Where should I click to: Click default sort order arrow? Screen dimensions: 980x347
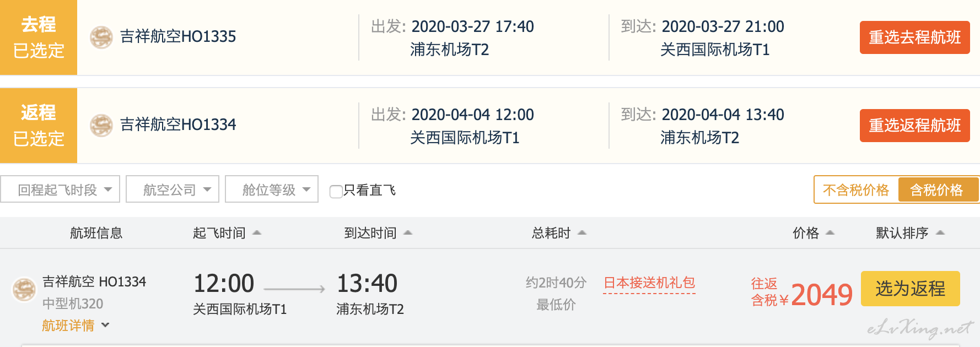(x=940, y=233)
